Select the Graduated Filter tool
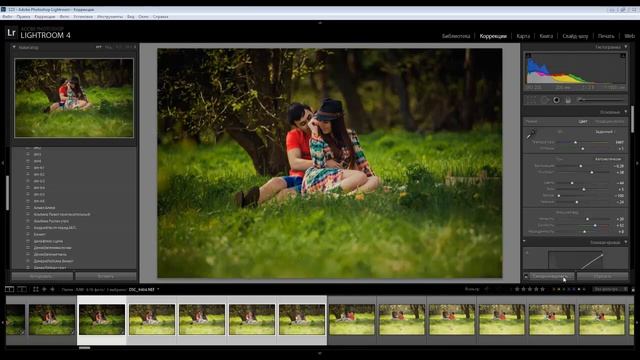The image size is (640, 360). point(568,100)
